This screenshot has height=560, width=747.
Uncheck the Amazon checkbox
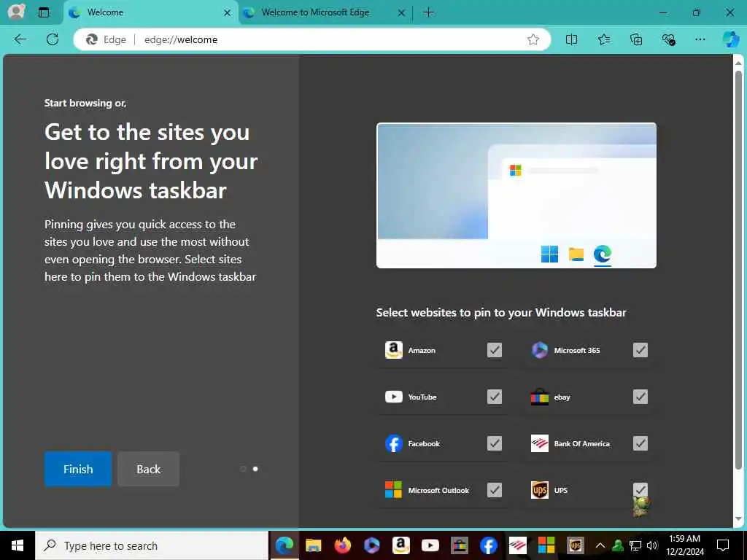click(495, 350)
